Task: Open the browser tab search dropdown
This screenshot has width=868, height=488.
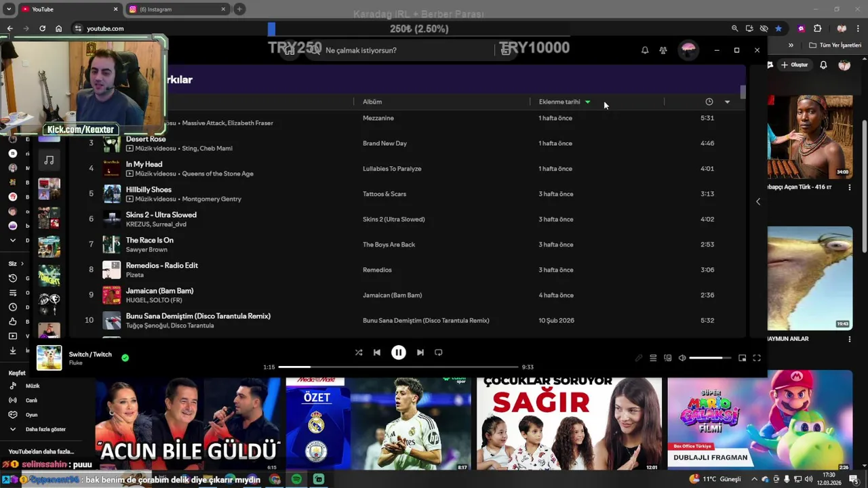Action: (9, 9)
